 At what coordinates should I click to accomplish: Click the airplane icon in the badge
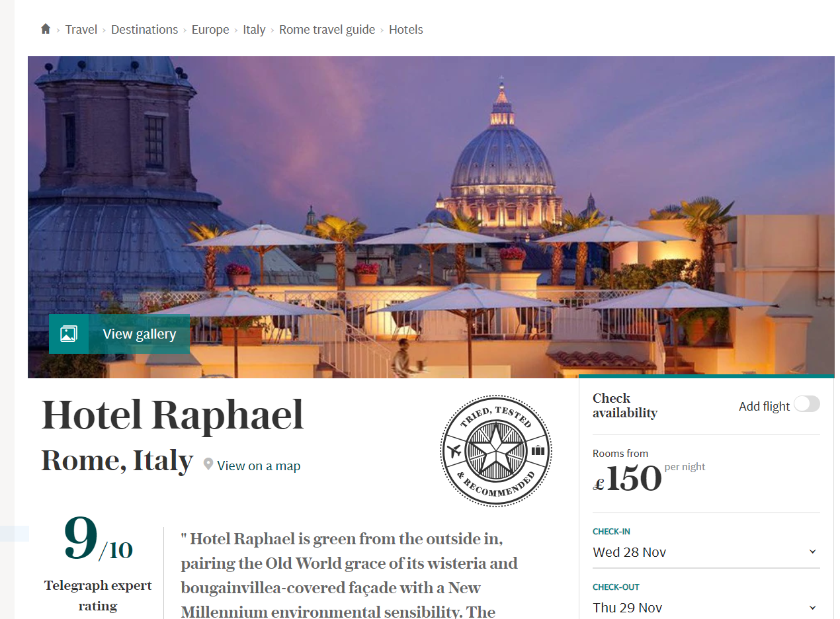click(454, 452)
